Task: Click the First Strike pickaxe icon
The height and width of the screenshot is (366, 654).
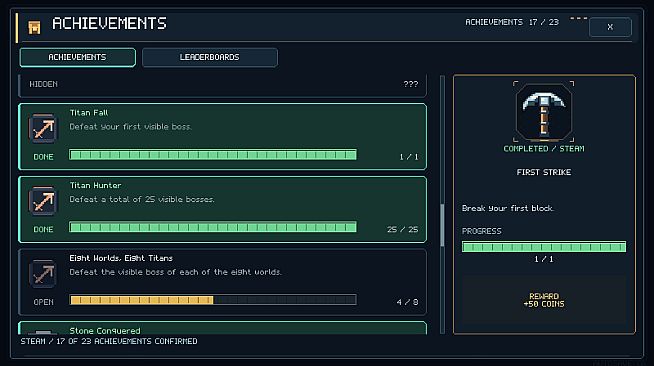Action: coord(543,112)
